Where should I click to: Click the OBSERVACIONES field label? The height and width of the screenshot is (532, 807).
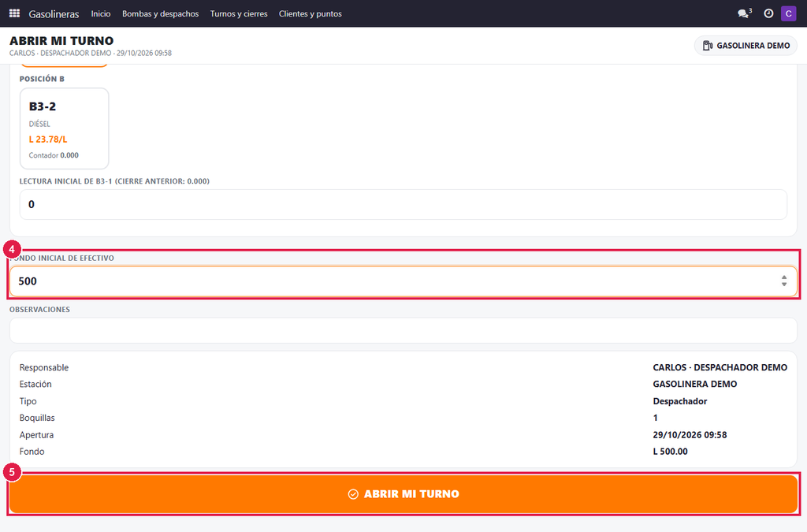(39, 309)
